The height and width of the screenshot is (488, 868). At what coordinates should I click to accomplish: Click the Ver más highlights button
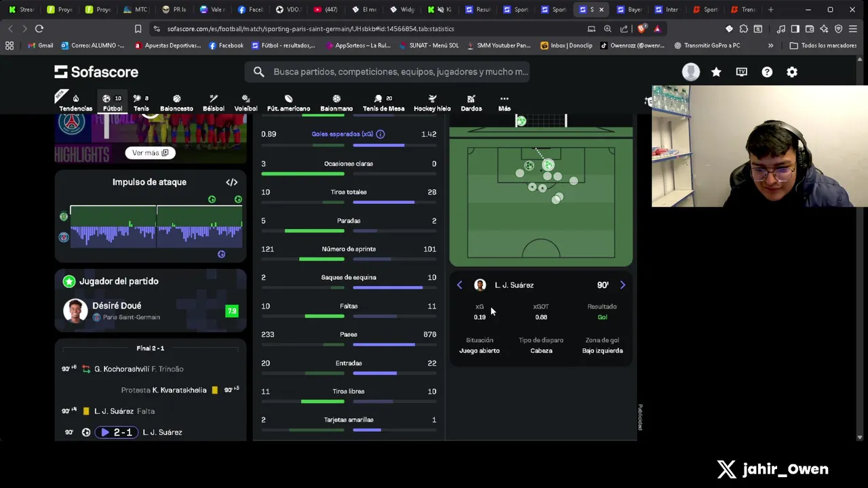[150, 153]
